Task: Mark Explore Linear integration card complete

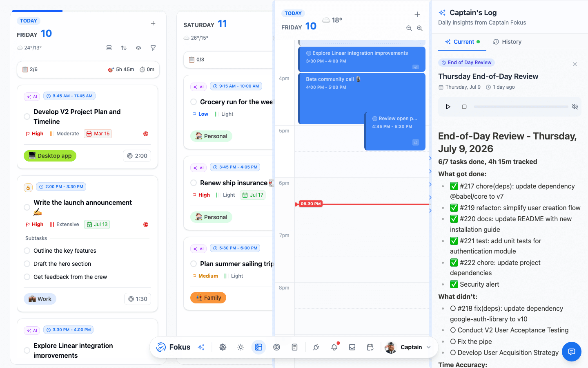Action: point(27,350)
